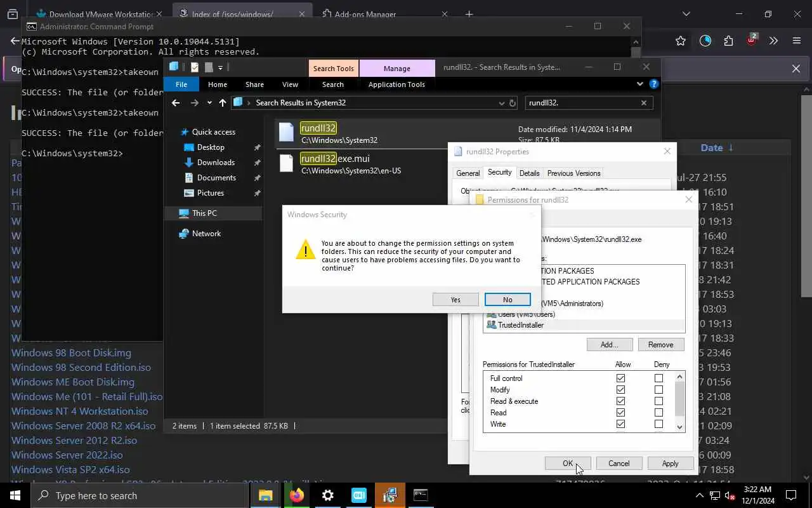Open recent locations dropdown in Explorer
Image resolution: width=812 pixels, height=508 pixels.
click(209, 103)
